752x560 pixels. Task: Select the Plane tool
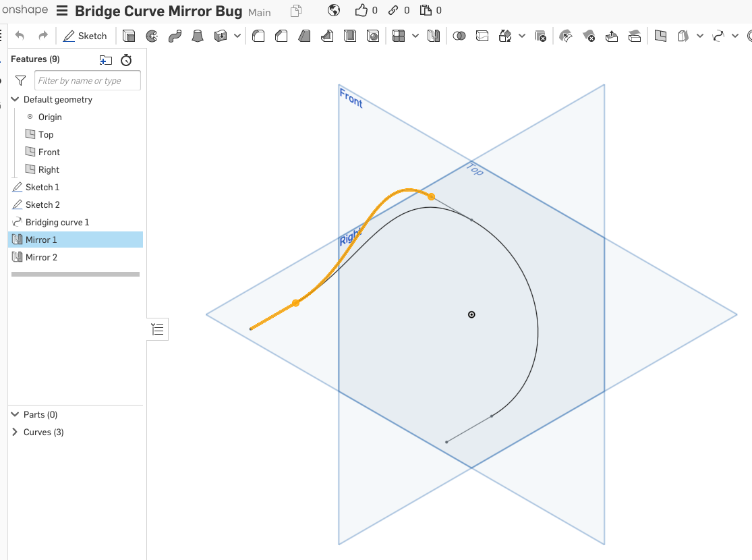click(660, 36)
